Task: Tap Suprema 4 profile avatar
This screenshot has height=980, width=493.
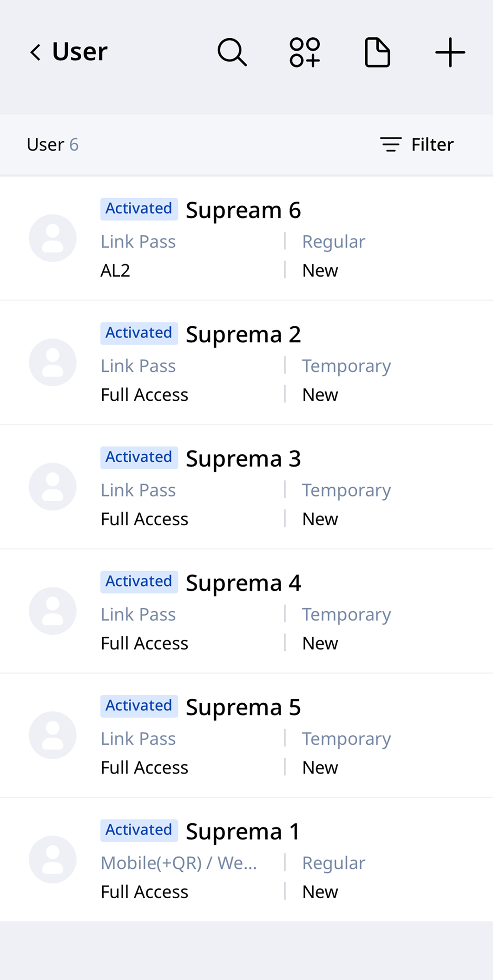Action: point(53,611)
